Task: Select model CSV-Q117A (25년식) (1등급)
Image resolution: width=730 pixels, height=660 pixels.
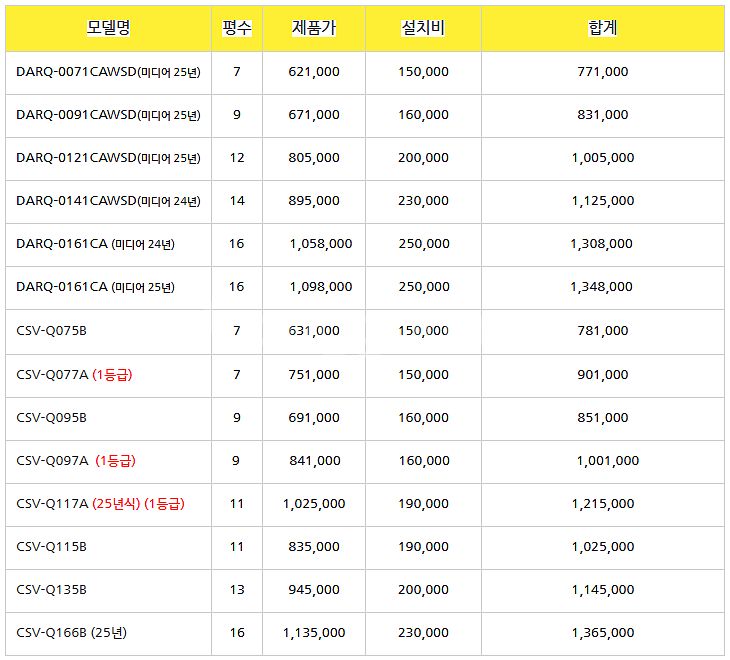Action: (100, 504)
